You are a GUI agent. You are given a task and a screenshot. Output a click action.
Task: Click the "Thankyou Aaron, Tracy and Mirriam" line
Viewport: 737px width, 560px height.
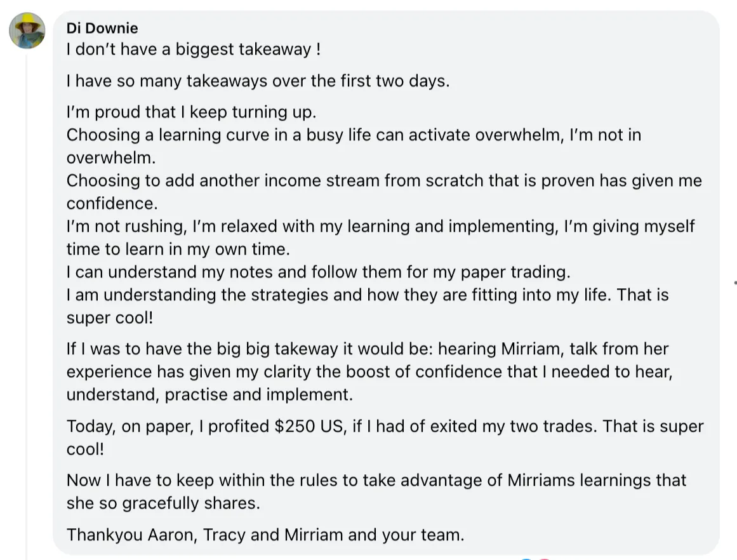pos(265,535)
